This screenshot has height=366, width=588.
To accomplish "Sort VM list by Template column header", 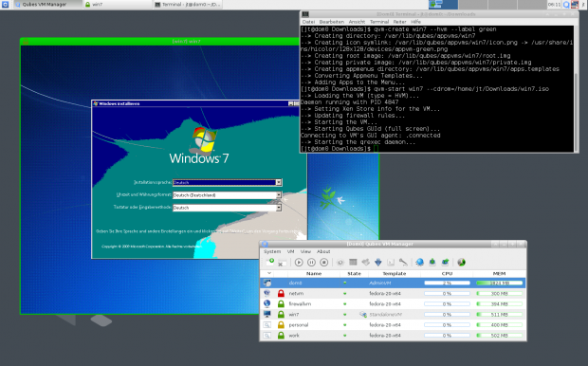I will tap(395, 274).
